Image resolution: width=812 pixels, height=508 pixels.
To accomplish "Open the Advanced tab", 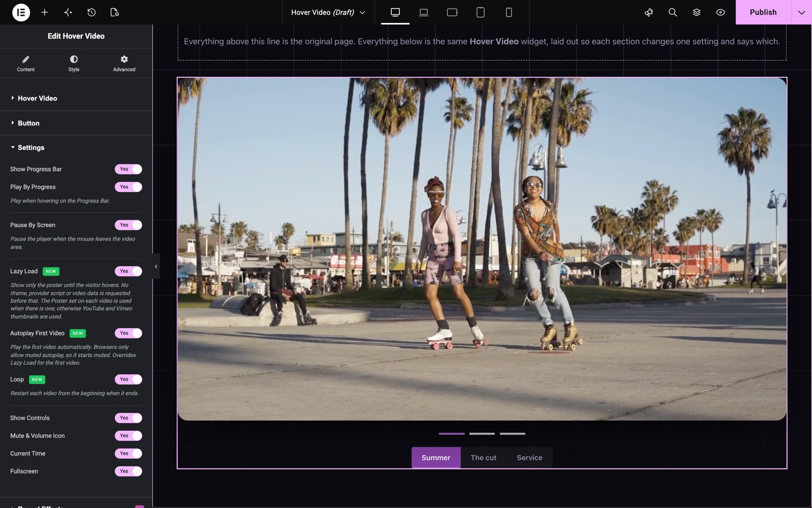I will pyautogui.click(x=124, y=63).
